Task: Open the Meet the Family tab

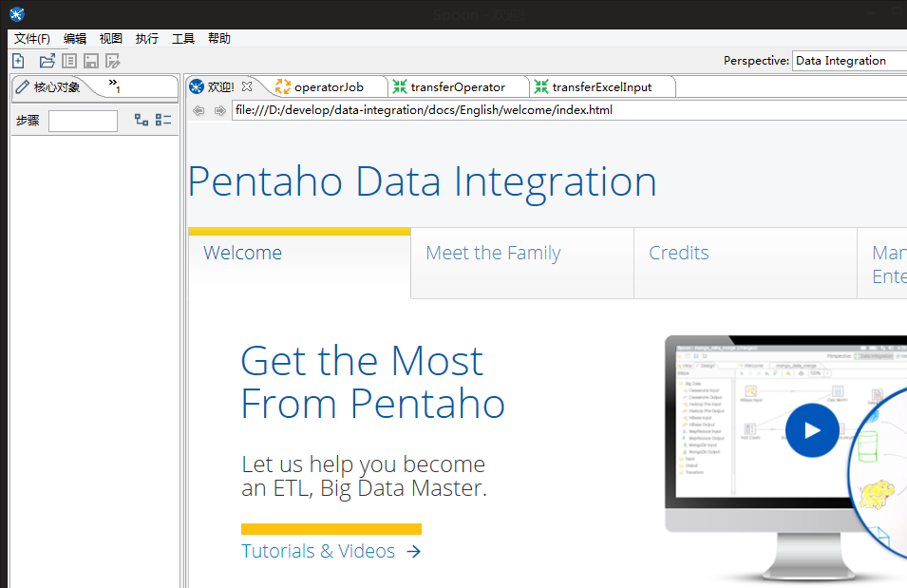Action: tap(522, 263)
